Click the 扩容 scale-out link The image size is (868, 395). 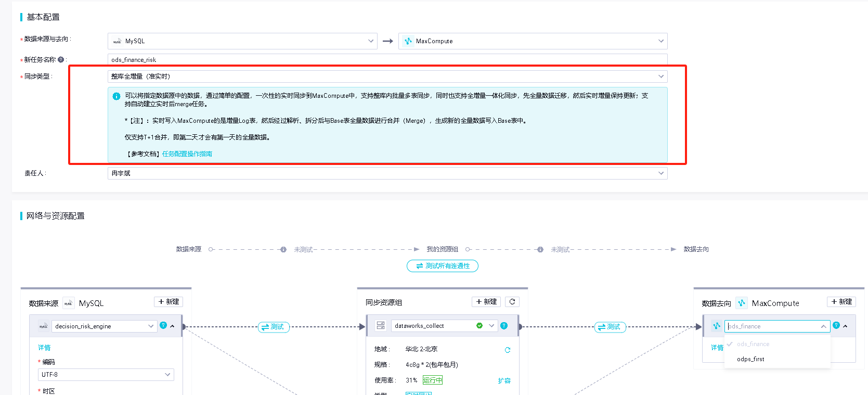click(x=504, y=381)
